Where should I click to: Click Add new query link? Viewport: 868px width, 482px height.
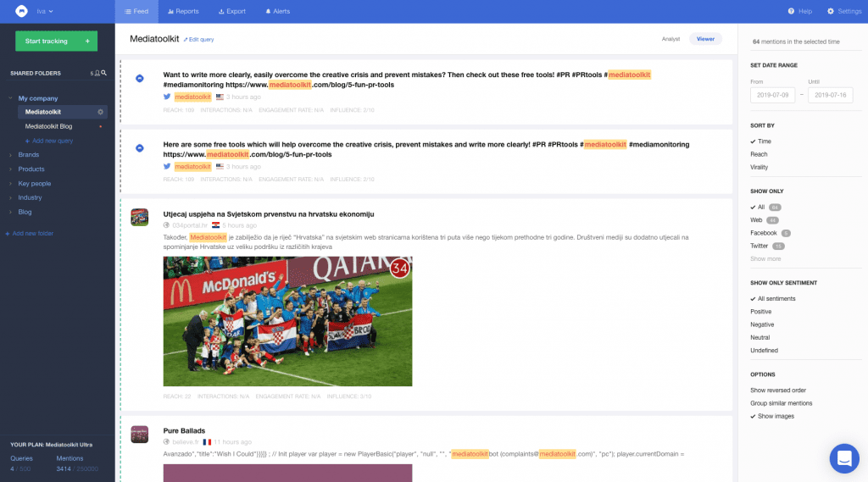click(x=49, y=141)
